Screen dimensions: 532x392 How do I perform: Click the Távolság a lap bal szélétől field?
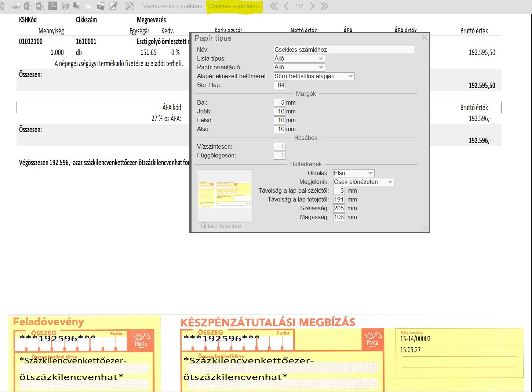[x=339, y=190]
